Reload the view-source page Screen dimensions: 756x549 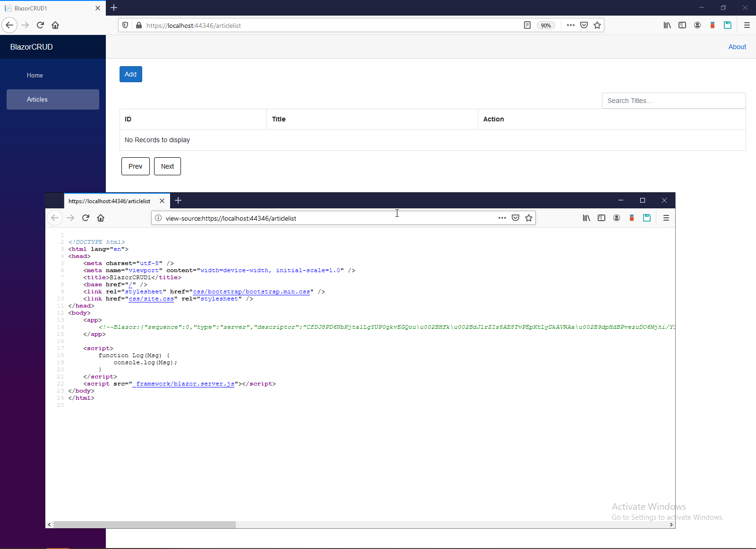click(86, 218)
